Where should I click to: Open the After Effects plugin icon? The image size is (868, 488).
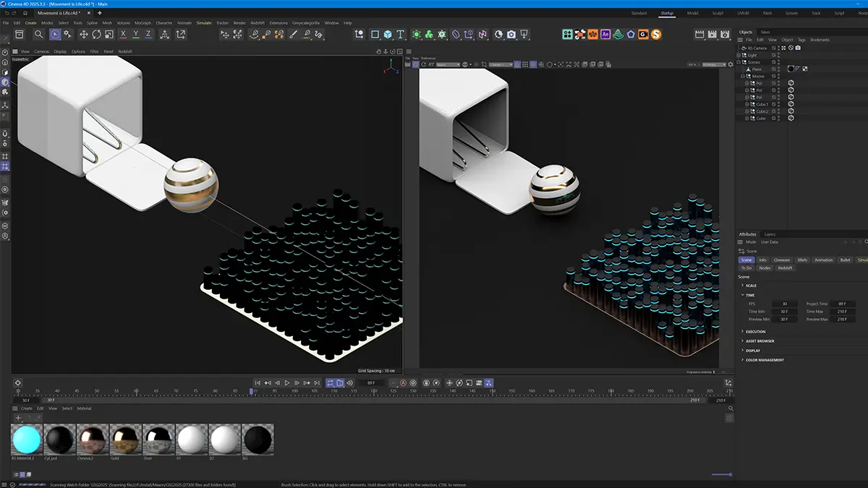point(605,34)
